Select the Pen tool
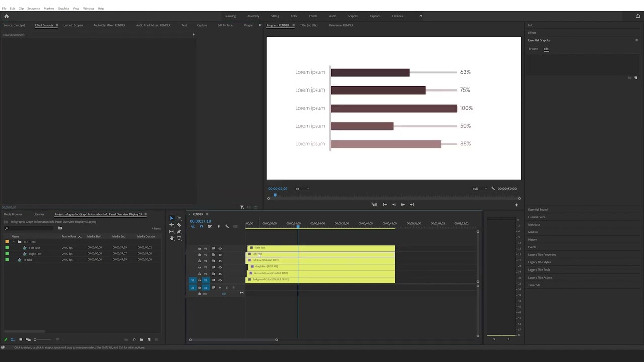The height and width of the screenshot is (362, 644). [179, 231]
